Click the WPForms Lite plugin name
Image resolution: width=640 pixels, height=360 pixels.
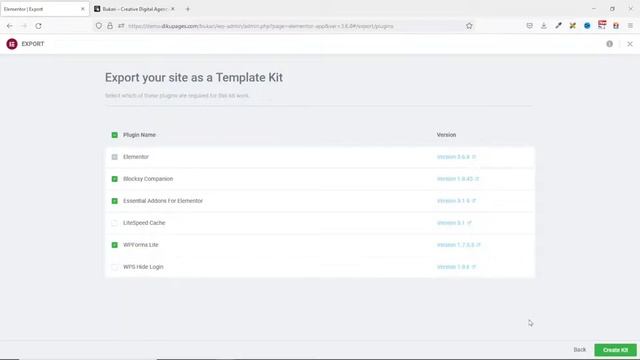coord(141,245)
